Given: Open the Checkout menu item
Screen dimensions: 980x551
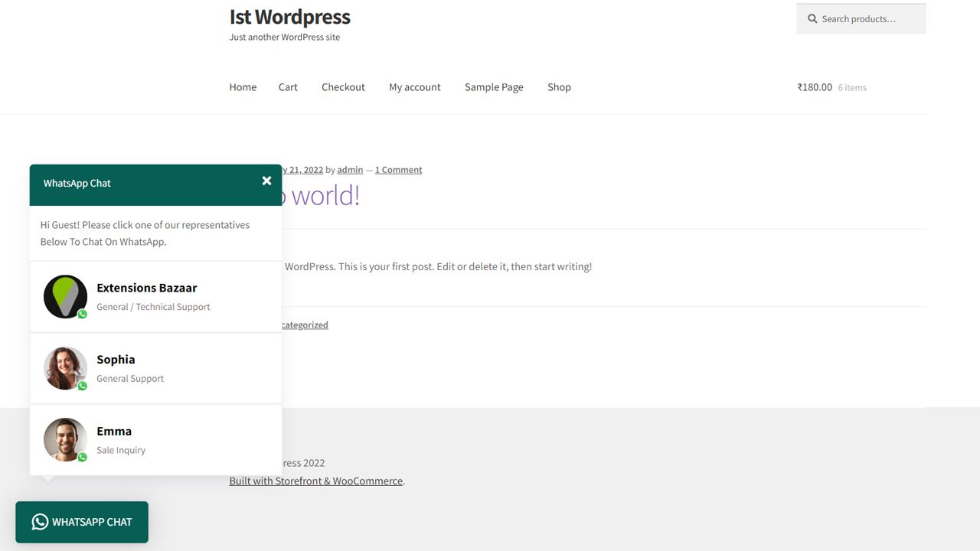Looking at the screenshot, I should pyautogui.click(x=343, y=87).
